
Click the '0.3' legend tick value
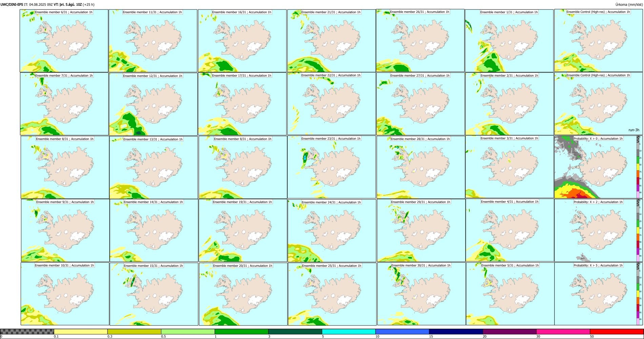[110, 337]
